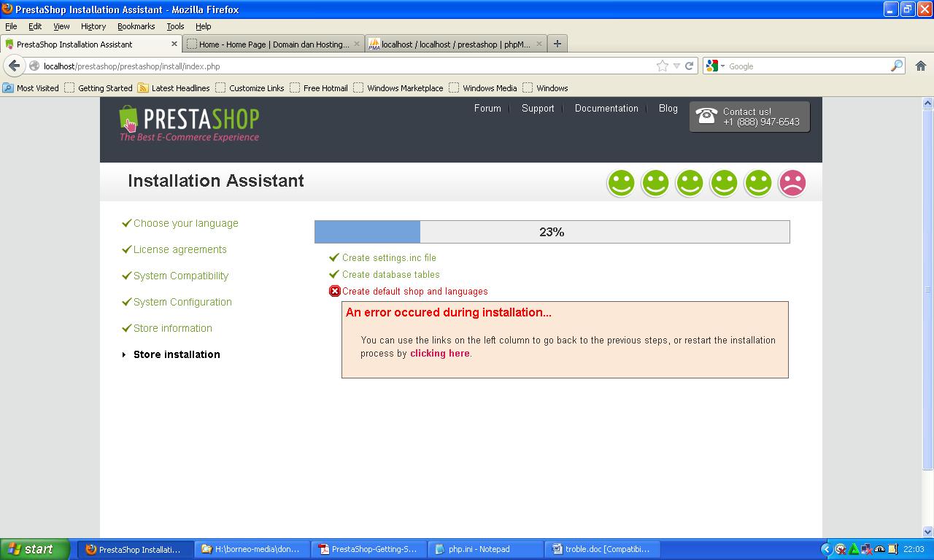This screenshot has width=934, height=560.
Task: Close the PrestaShop Installation Assistant tab
Action: 174,44
